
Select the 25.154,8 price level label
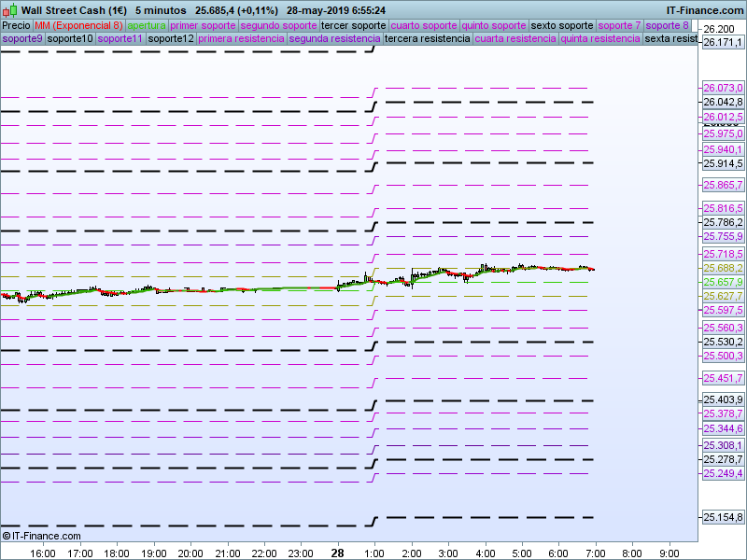722,518
